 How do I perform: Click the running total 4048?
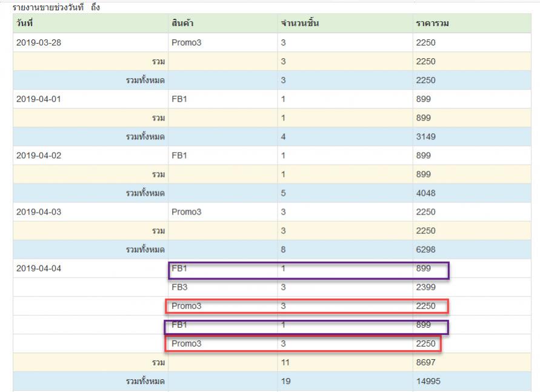[425, 193]
